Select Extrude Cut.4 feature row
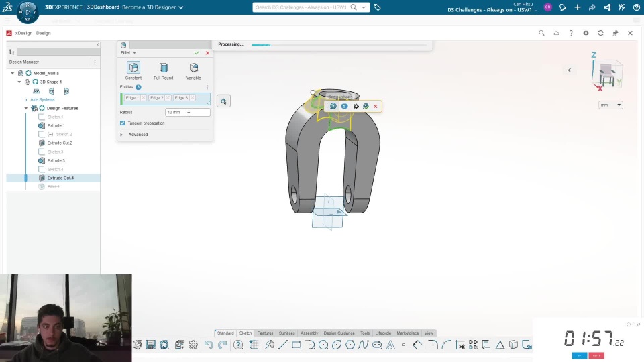The height and width of the screenshot is (362, 644). [54, 178]
